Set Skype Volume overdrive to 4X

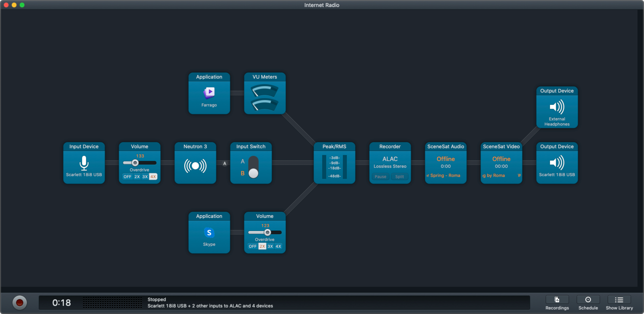pos(278,246)
